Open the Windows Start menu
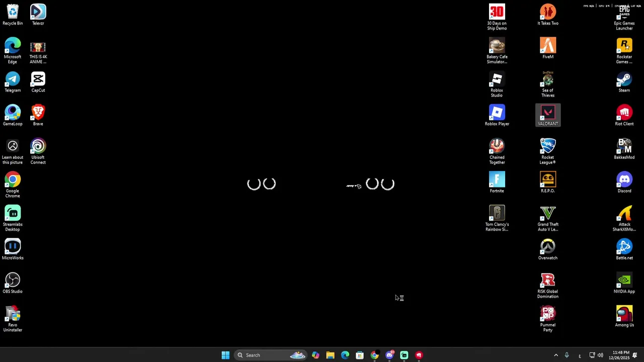644x362 pixels. (225, 355)
